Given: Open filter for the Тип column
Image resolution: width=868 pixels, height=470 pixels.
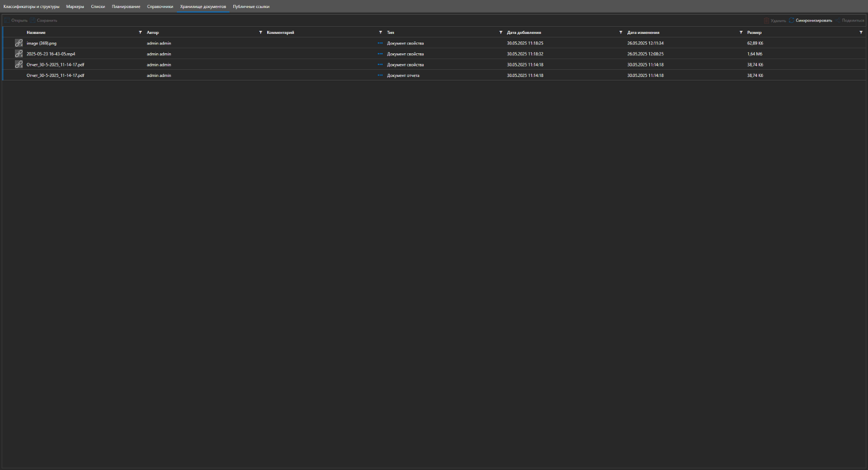Looking at the screenshot, I should 500,32.
